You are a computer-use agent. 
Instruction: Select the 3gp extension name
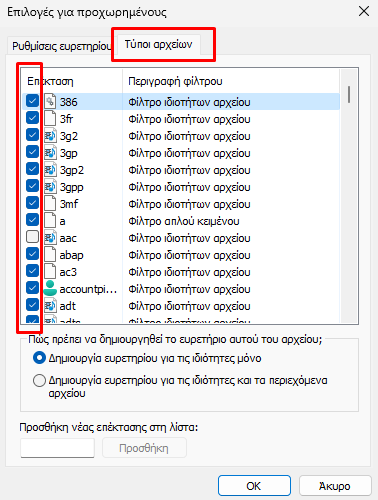69,153
